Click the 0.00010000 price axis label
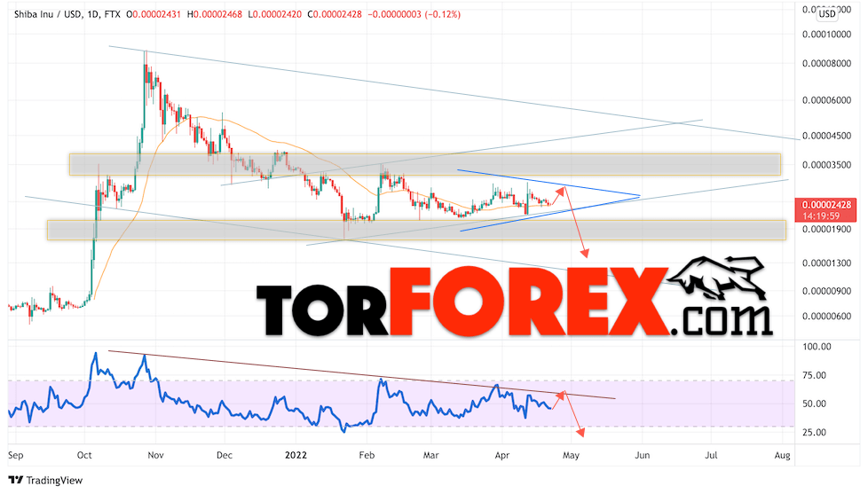Screen dimensions: 868x494 coord(826,35)
